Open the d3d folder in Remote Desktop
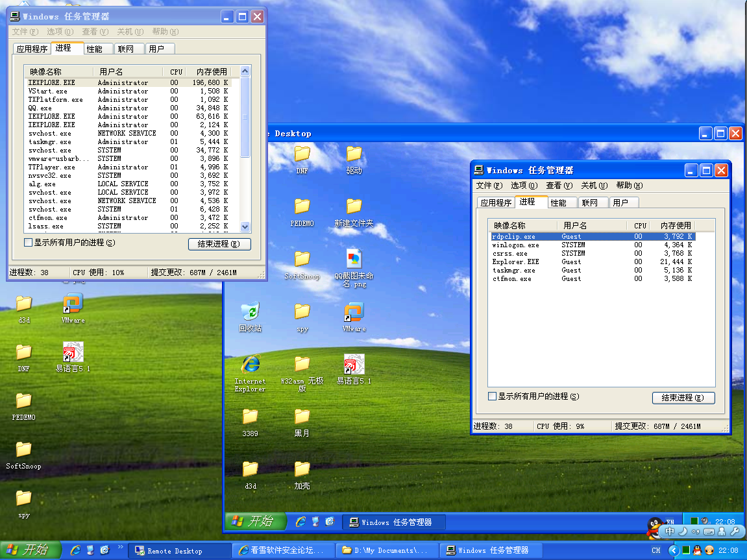 (250, 475)
